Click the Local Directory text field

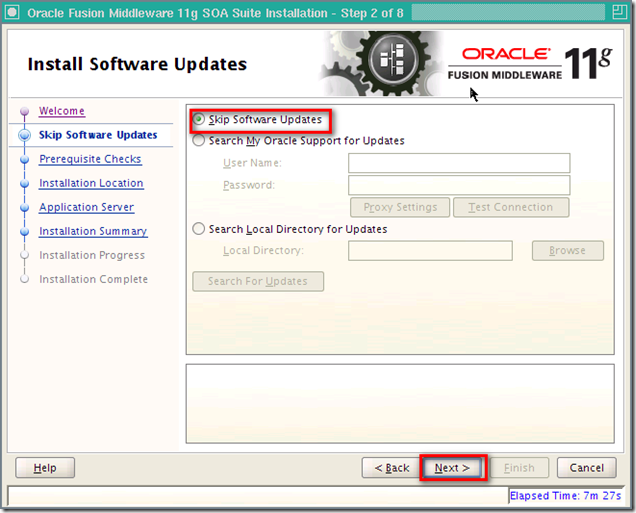coord(430,251)
